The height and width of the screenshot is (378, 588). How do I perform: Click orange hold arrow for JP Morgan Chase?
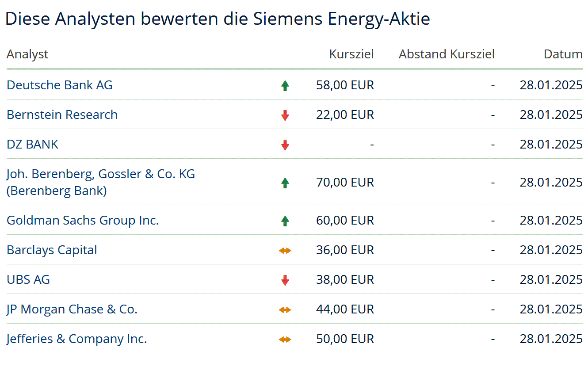tap(285, 310)
